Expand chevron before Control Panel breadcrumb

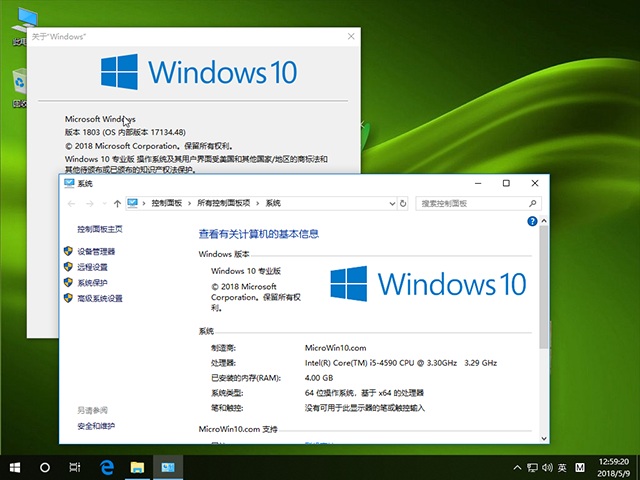[x=144, y=203]
